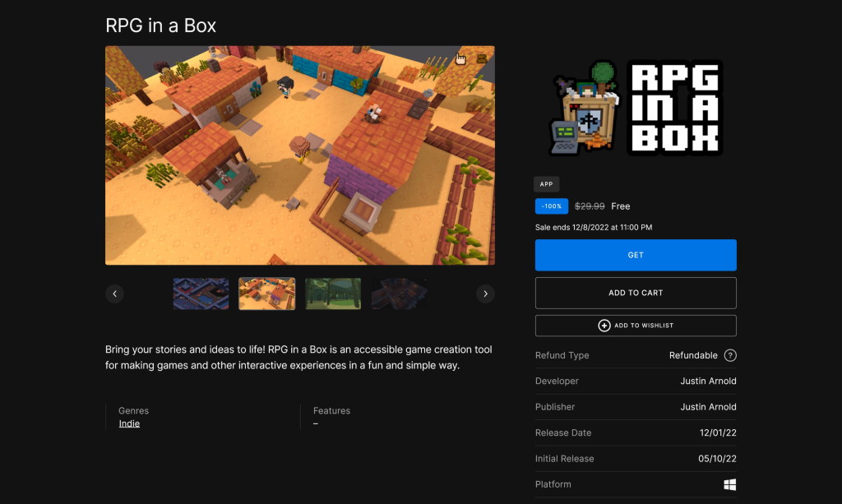Click the -100% discount badge
Screen dimensions: 842x504
coord(552,206)
